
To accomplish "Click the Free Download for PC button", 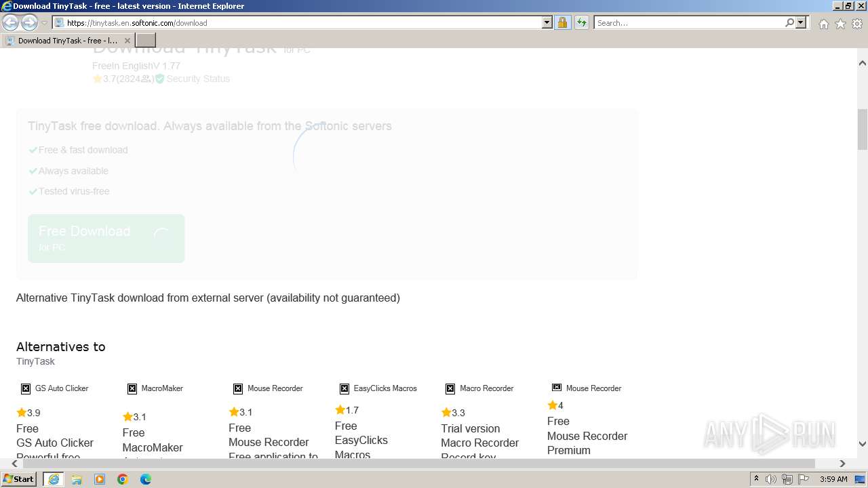I will point(106,239).
